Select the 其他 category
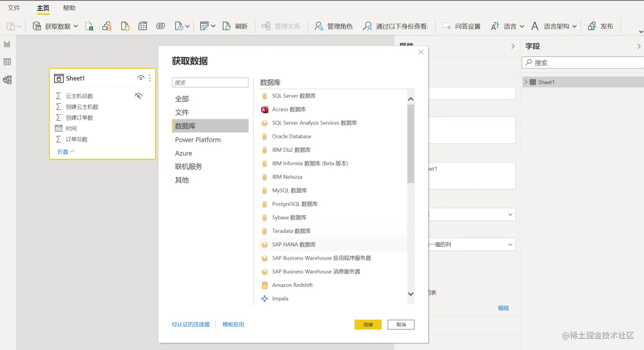 [210, 180]
